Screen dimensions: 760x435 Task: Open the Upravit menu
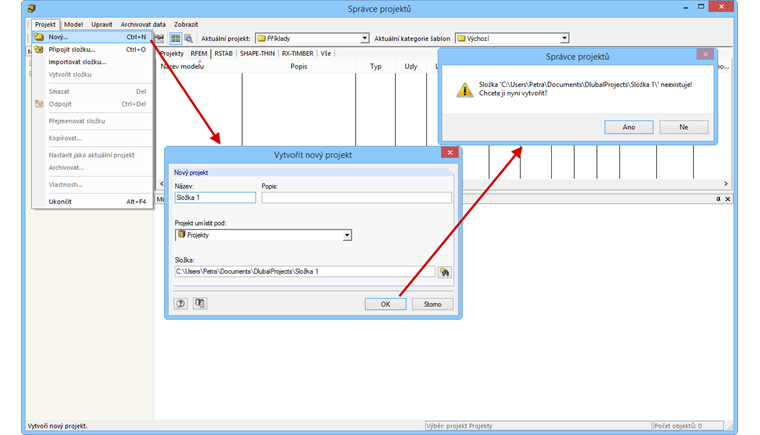click(102, 24)
